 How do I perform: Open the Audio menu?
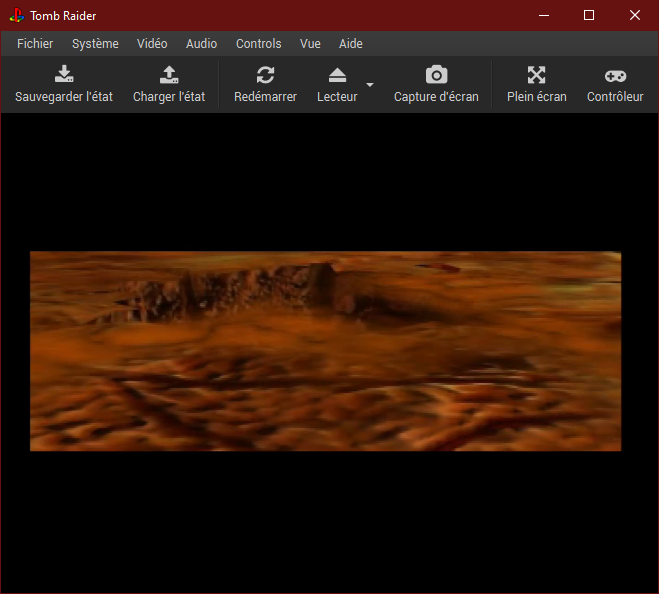click(201, 44)
